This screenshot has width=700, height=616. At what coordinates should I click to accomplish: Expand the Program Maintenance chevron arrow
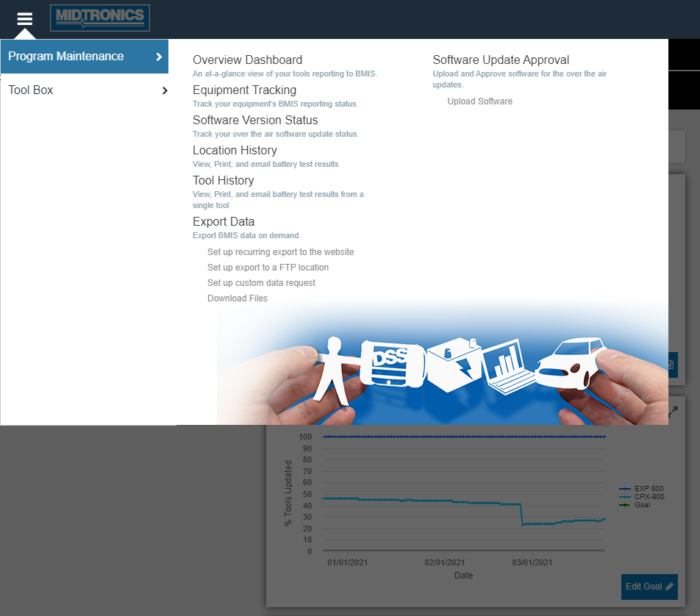click(x=159, y=57)
